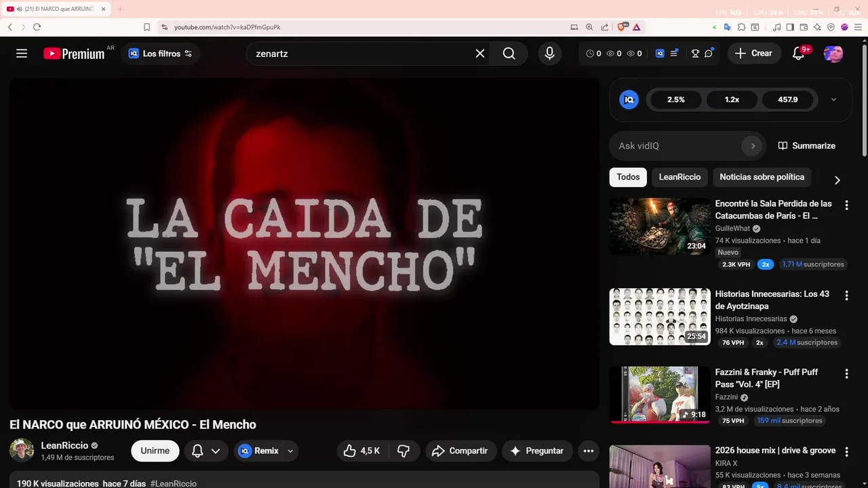The image size is (868, 488).
Task: Open the YouTube hamburger guide menu
Action: tap(22, 54)
